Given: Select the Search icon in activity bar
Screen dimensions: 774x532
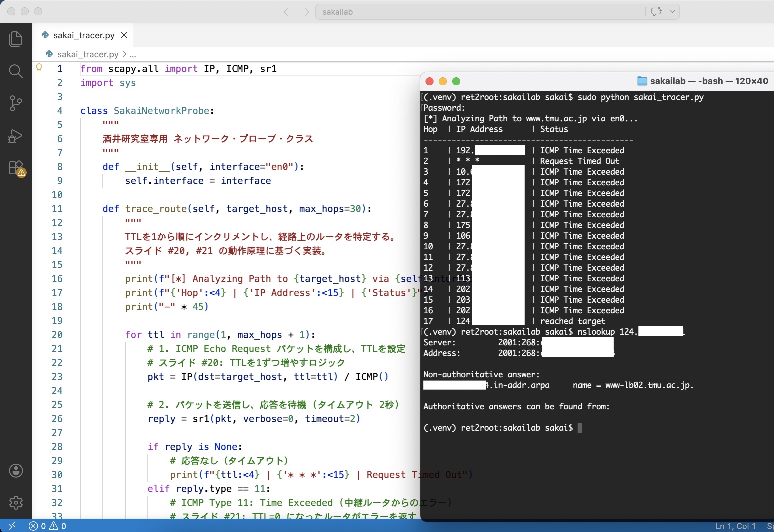Looking at the screenshot, I should coord(16,71).
